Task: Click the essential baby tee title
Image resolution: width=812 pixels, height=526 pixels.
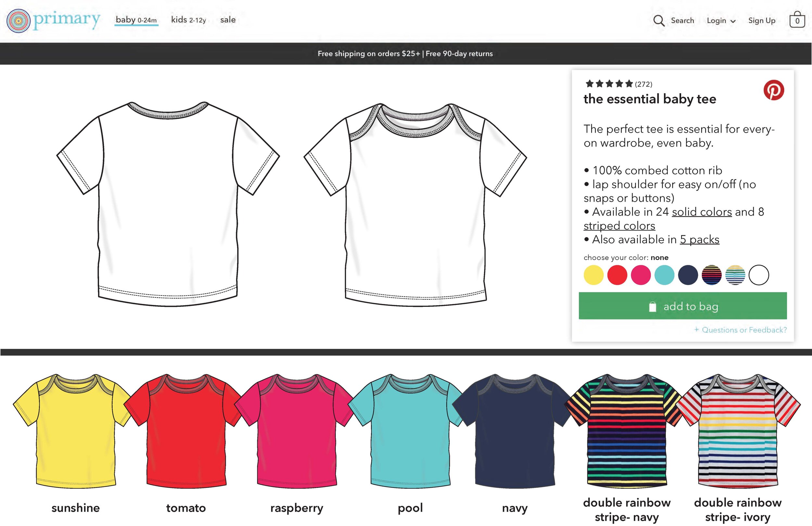Action: [x=650, y=99]
